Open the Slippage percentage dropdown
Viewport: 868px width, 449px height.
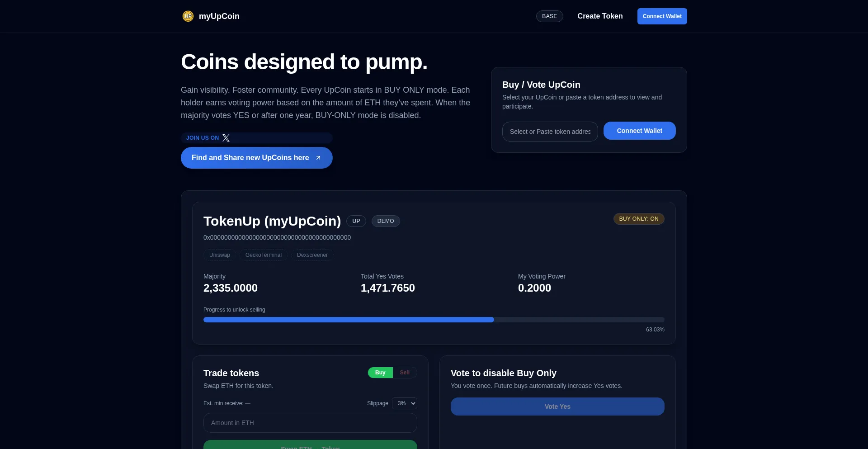pos(405,403)
